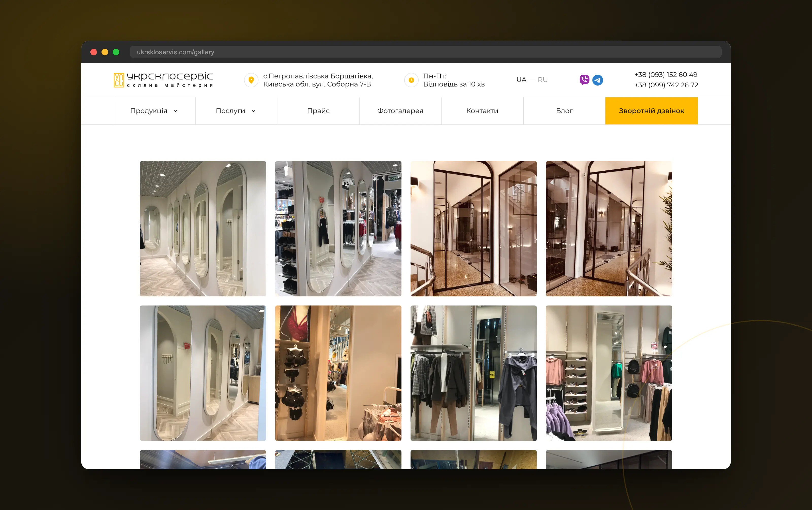Go to the Контакти page
This screenshot has height=510, width=812.
pos(482,111)
